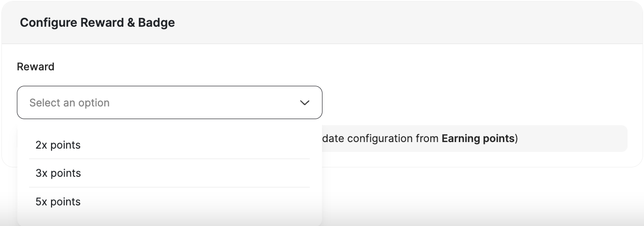Open the Reward 'Select an option' combo box

point(169,103)
